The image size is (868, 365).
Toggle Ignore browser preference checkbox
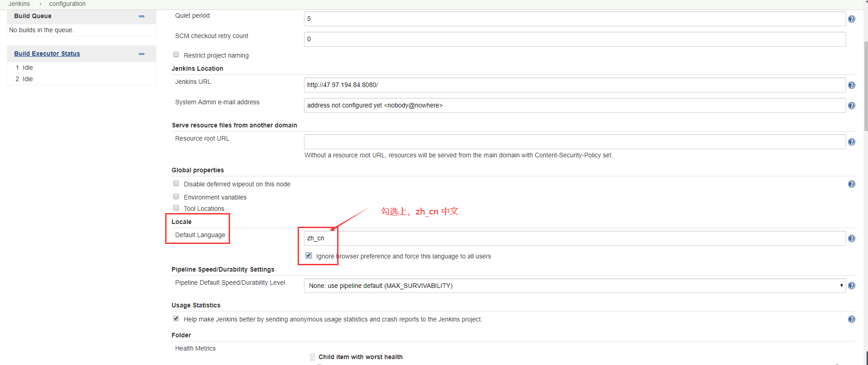[309, 255]
